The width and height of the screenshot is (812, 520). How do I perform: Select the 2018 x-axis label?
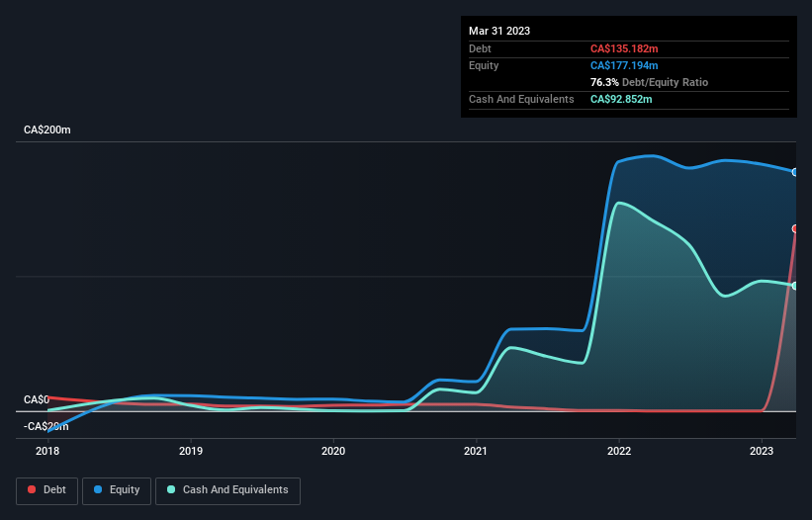point(47,451)
